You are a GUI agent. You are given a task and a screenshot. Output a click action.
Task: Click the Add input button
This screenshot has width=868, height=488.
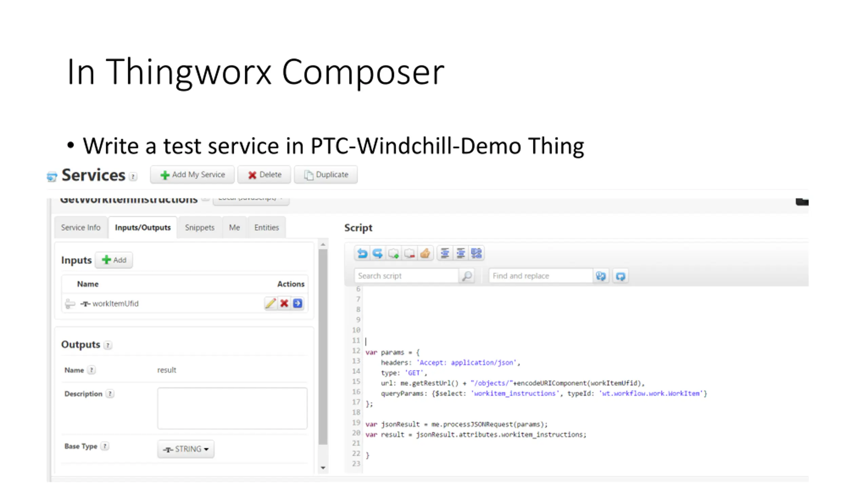(x=114, y=260)
